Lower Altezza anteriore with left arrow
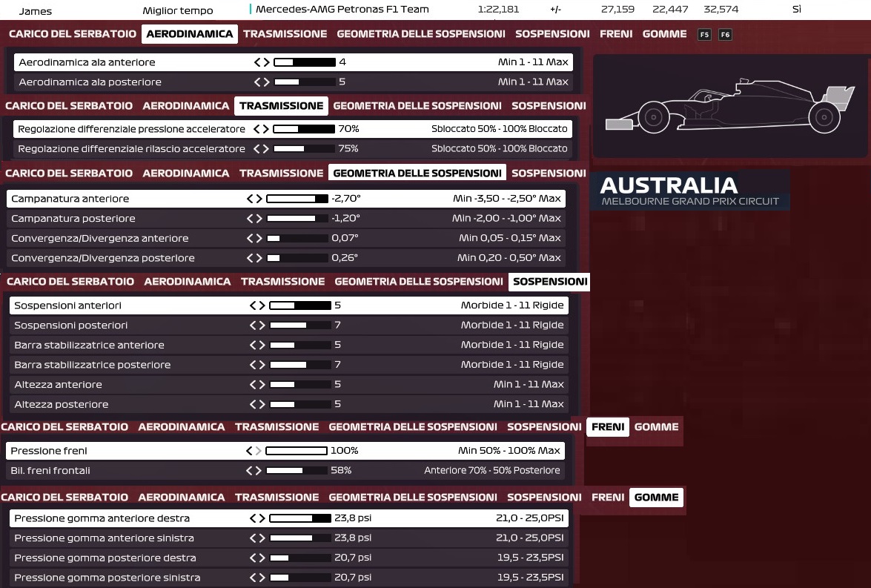This screenshot has height=588, width=871. pyautogui.click(x=253, y=385)
